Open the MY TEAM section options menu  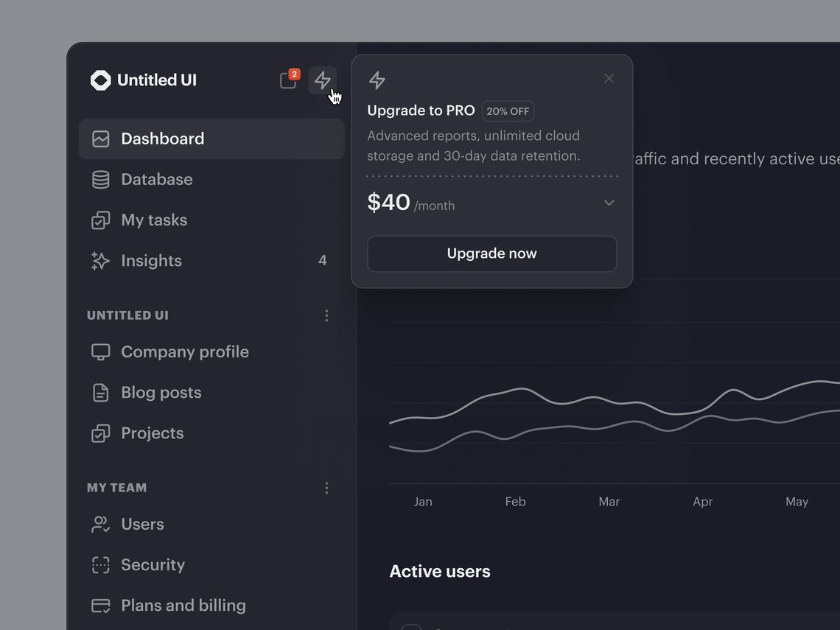326,488
